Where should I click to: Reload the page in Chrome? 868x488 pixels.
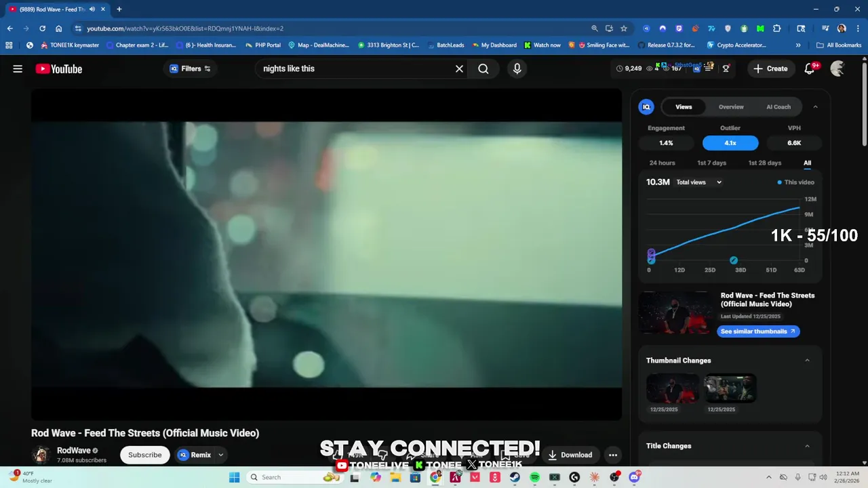coord(42,28)
